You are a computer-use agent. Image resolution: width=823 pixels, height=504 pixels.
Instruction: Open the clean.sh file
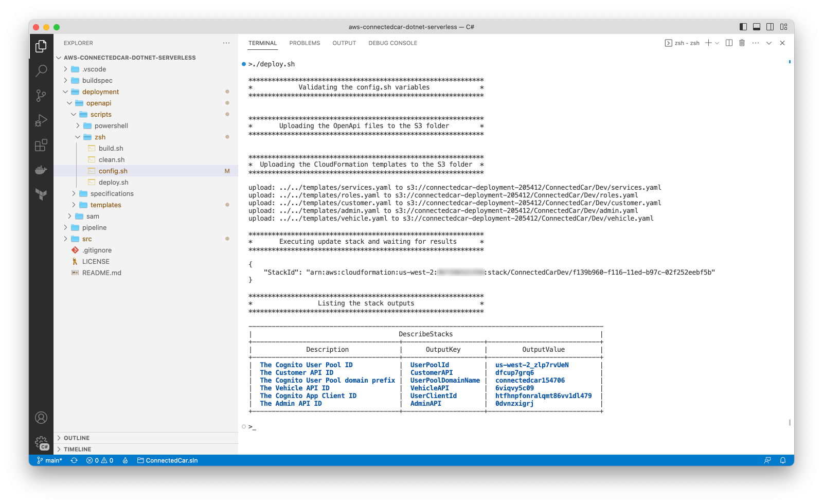coord(146,159)
